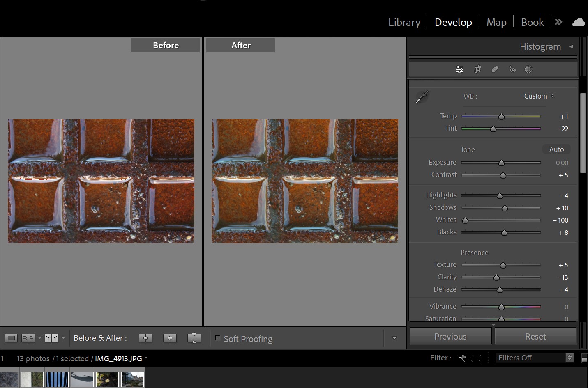Open the Masking tool

529,69
